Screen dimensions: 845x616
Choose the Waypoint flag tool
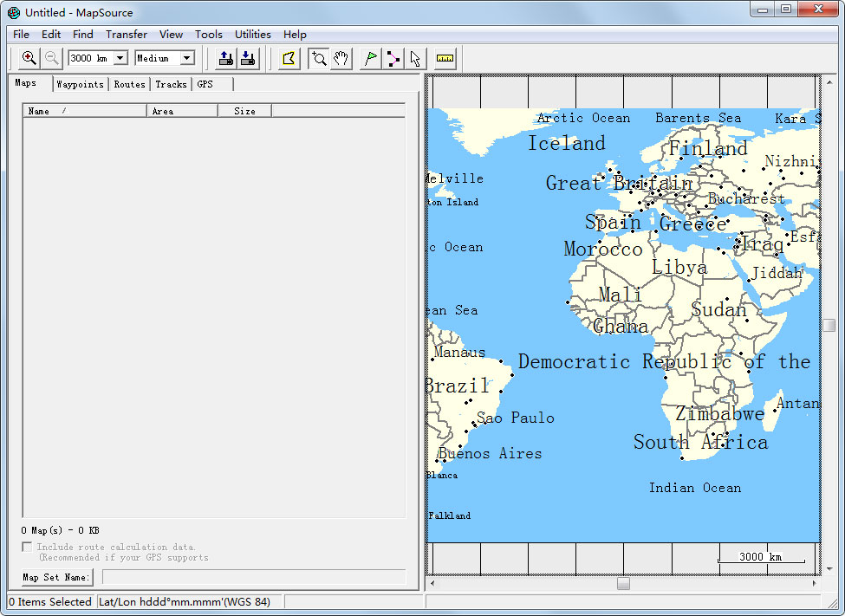[370, 58]
